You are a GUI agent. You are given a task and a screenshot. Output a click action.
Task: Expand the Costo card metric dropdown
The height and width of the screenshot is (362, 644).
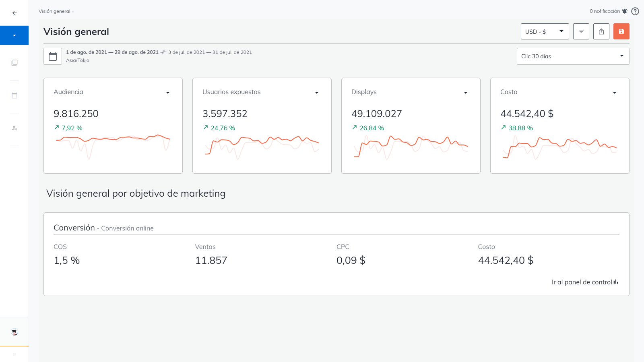click(615, 93)
